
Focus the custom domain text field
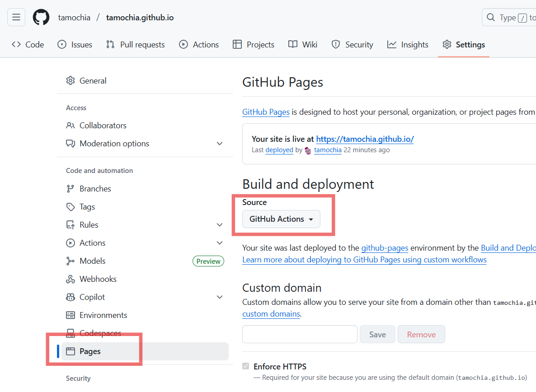pos(300,334)
